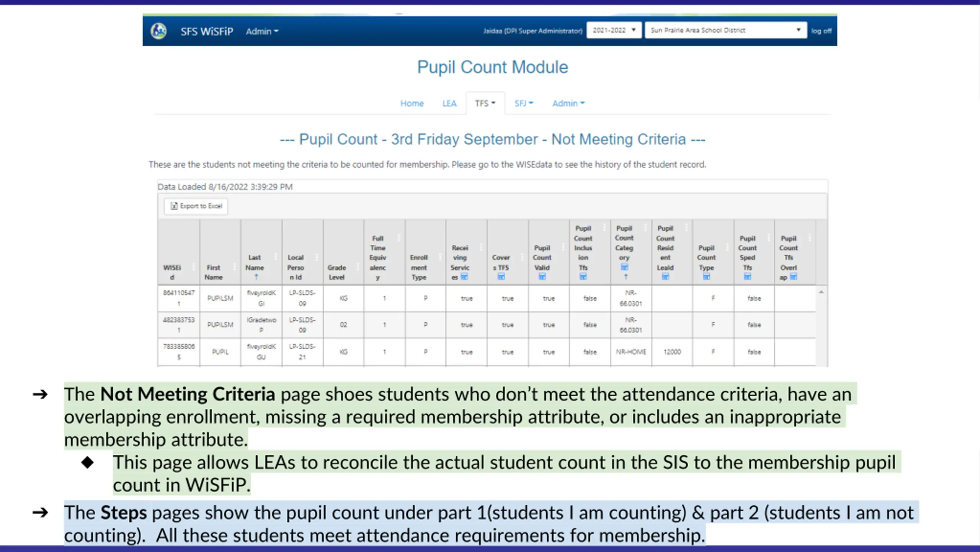Click the Excel icon on Export button
Image resolution: width=980 pixels, height=552 pixels.
174,206
